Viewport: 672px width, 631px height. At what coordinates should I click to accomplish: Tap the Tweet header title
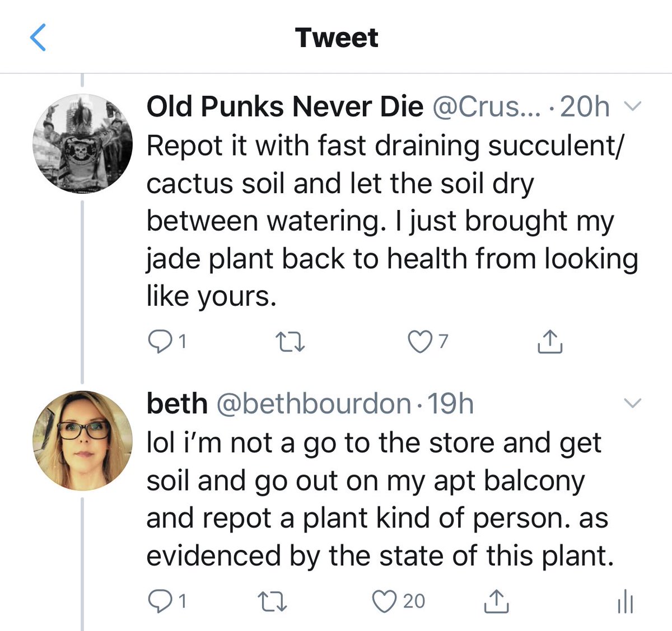[x=337, y=38]
